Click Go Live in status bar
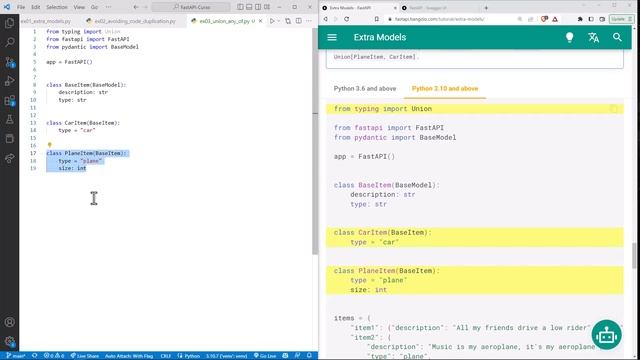640x360 pixels. (265, 356)
